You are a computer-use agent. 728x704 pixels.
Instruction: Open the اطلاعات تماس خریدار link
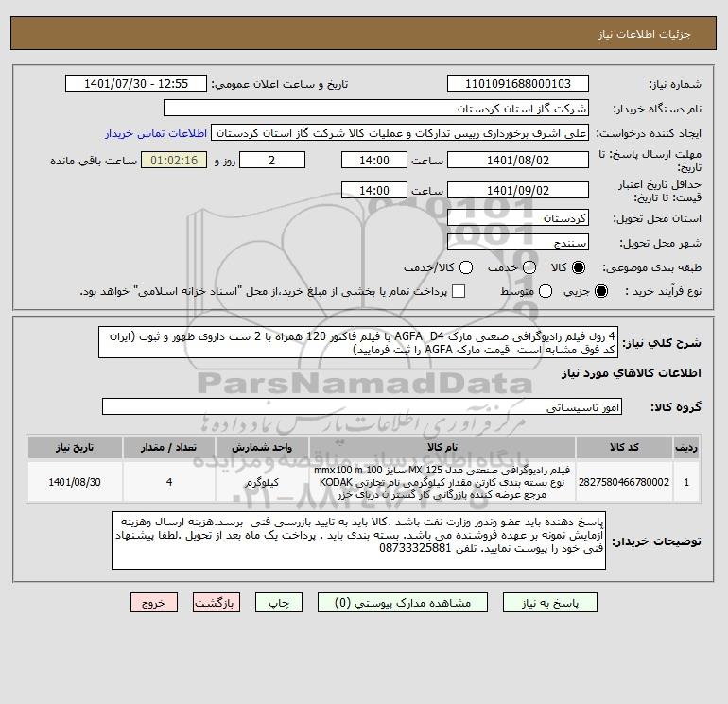[x=156, y=133]
